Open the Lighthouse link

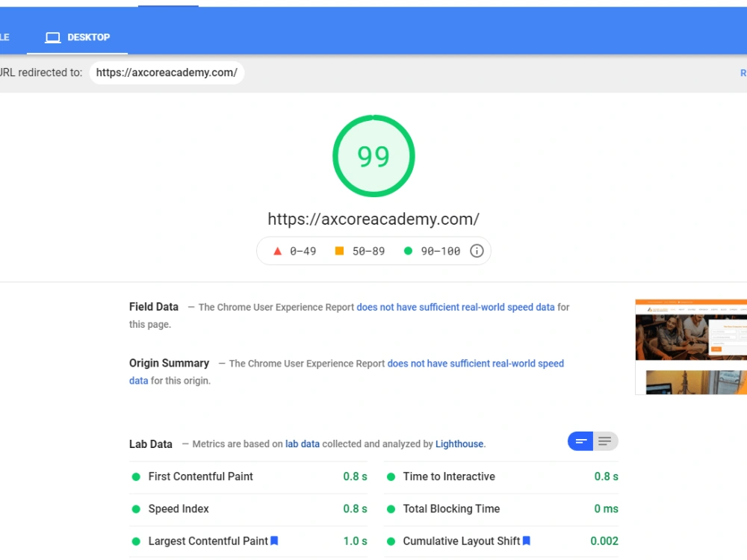[x=459, y=444]
